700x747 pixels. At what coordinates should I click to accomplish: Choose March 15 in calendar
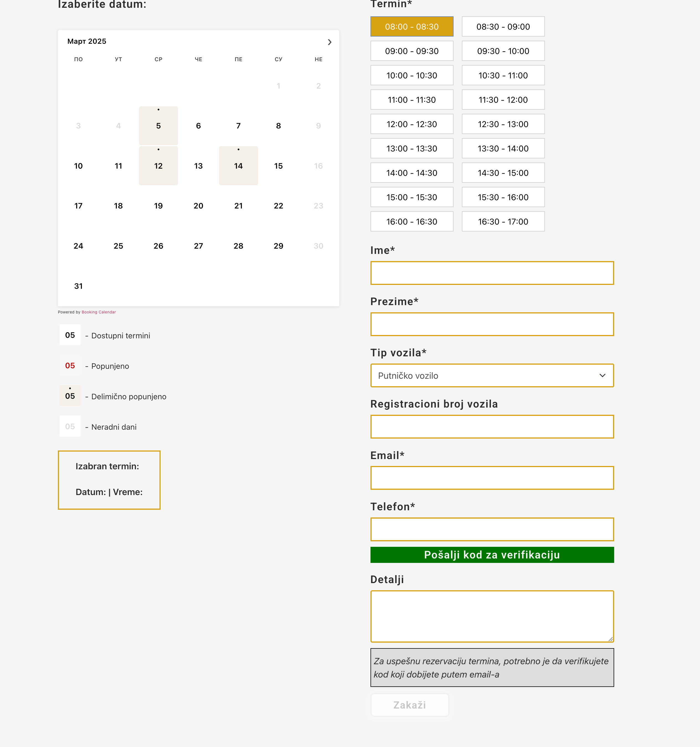(x=279, y=166)
